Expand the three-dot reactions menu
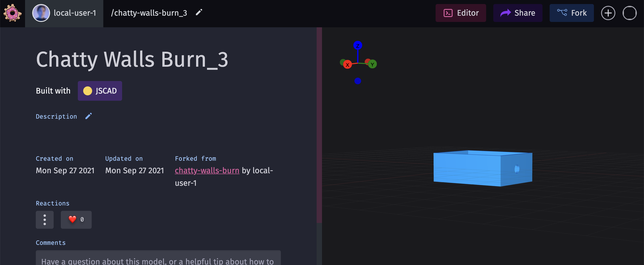This screenshot has width=644, height=265. (44, 220)
